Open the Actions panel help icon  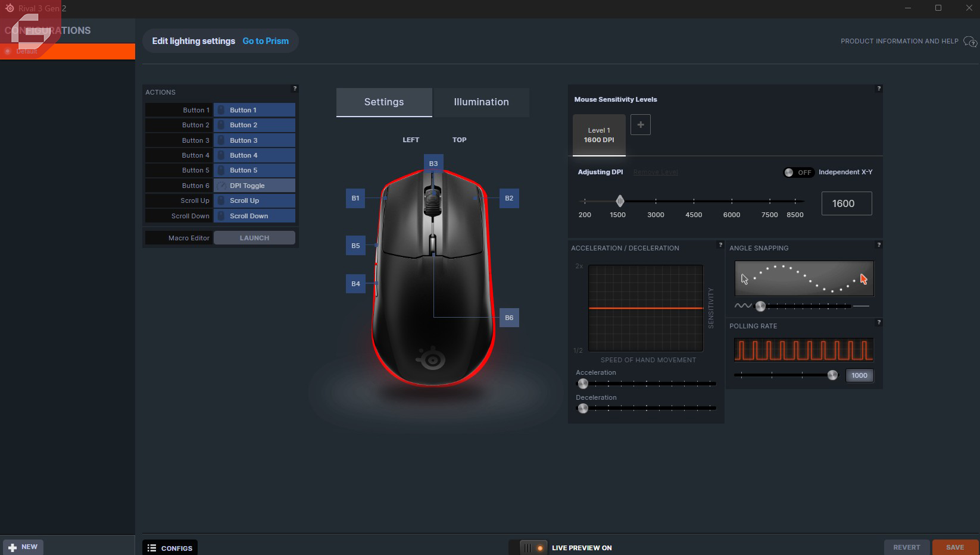pos(295,89)
